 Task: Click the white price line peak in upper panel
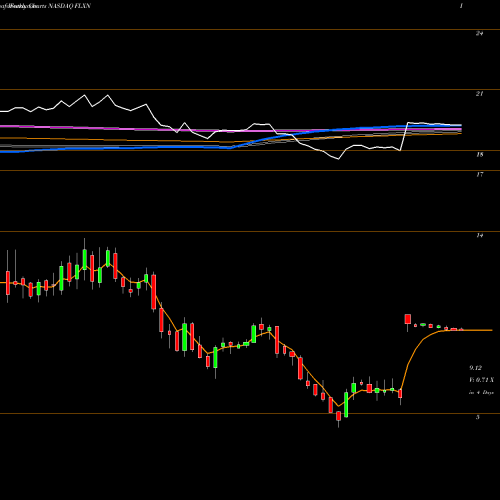click(84, 95)
